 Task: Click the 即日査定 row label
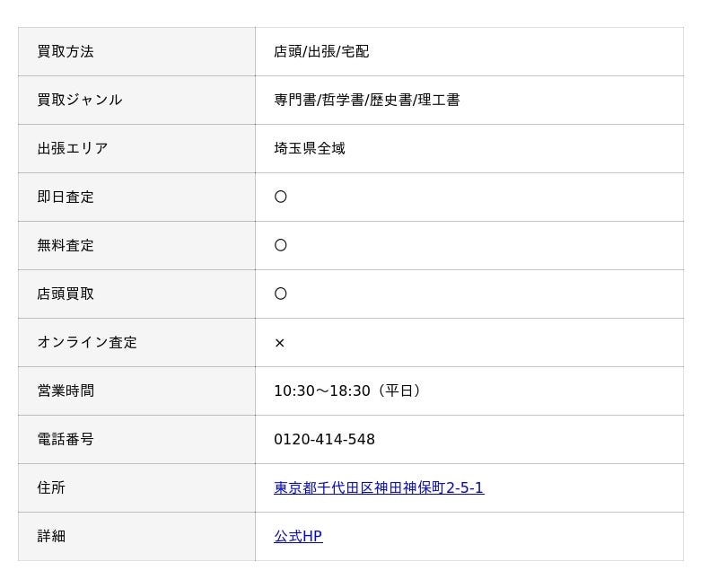(66, 197)
